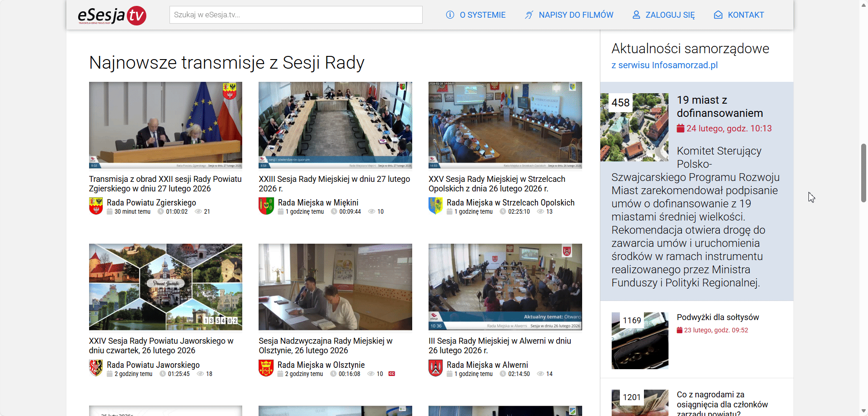
Task: Click Zaloguj się to log in
Action: click(x=663, y=15)
